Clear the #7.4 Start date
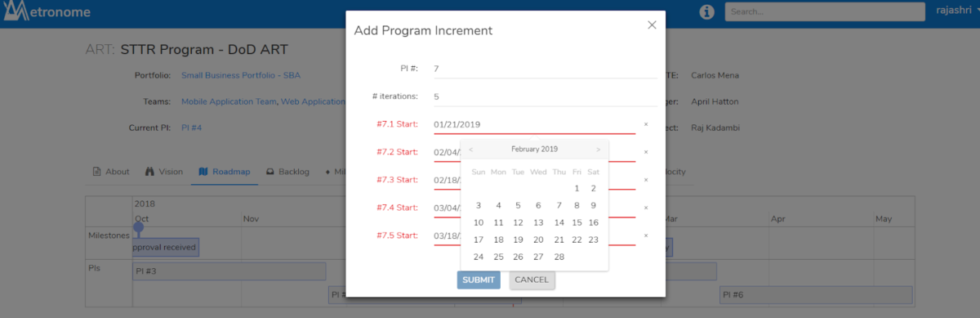The height and width of the screenshot is (318, 980). 646,208
